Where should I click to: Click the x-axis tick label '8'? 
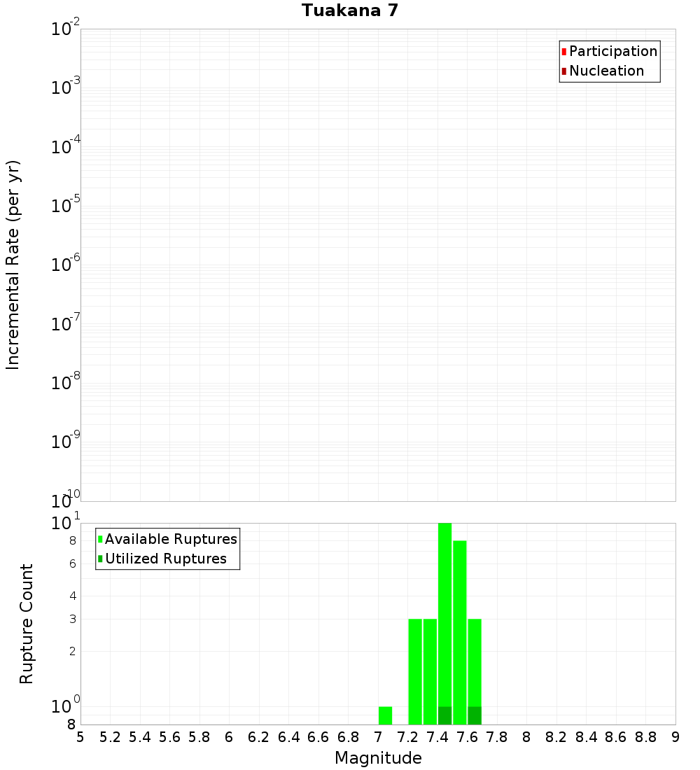click(x=526, y=738)
